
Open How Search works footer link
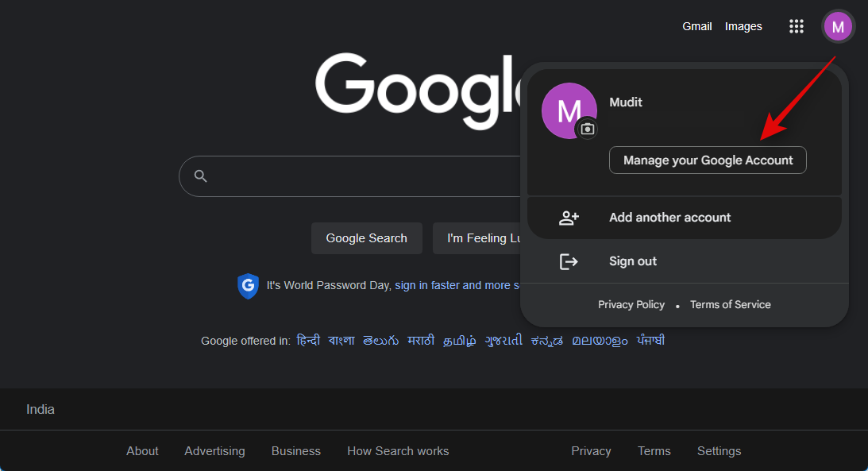click(398, 451)
